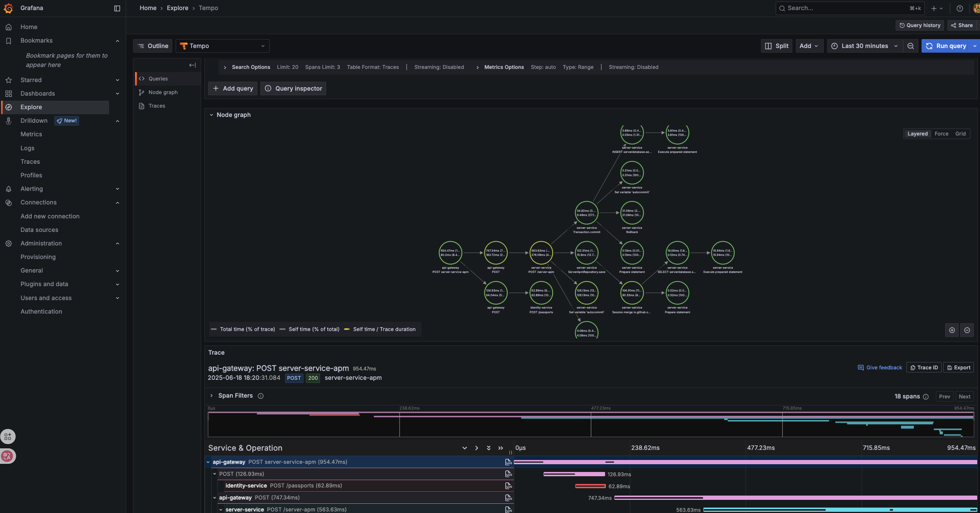Click node graph zoom out button
Image resolution: width=980 pixels, height=513 pixels.
[x=967, y=330]
